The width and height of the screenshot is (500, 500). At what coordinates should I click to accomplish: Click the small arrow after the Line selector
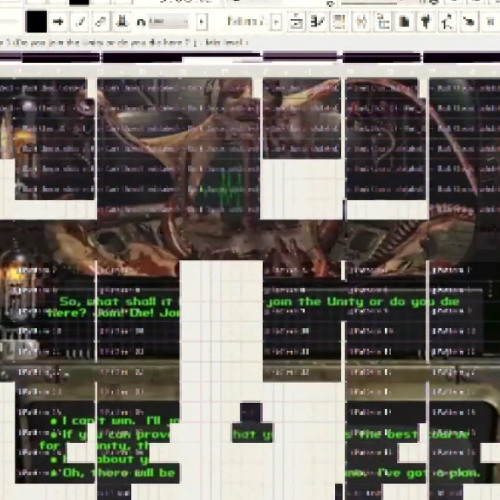(201, 22)
